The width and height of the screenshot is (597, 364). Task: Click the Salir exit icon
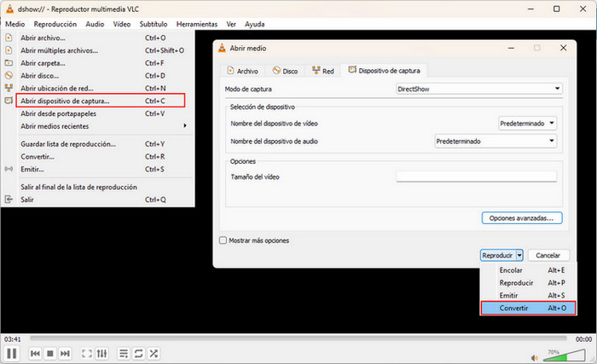point(9,199)
